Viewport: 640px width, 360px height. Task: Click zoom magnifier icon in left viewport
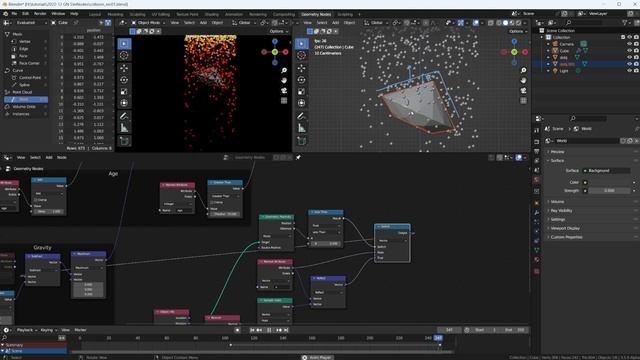point(284,71)
